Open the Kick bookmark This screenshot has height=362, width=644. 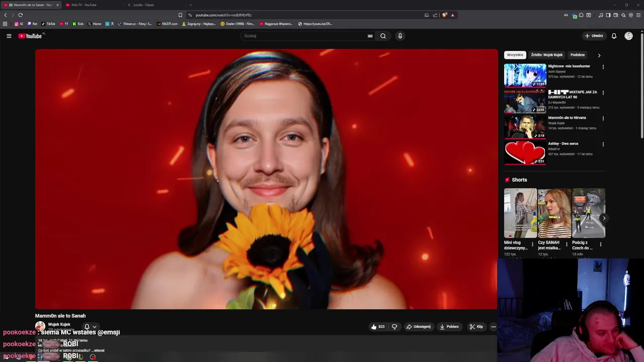78,24
